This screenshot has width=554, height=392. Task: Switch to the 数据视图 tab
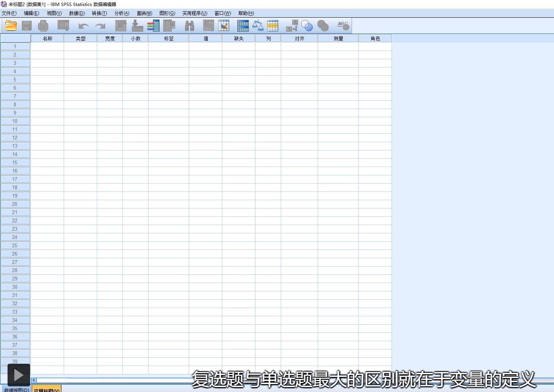[x=16, y=389]
